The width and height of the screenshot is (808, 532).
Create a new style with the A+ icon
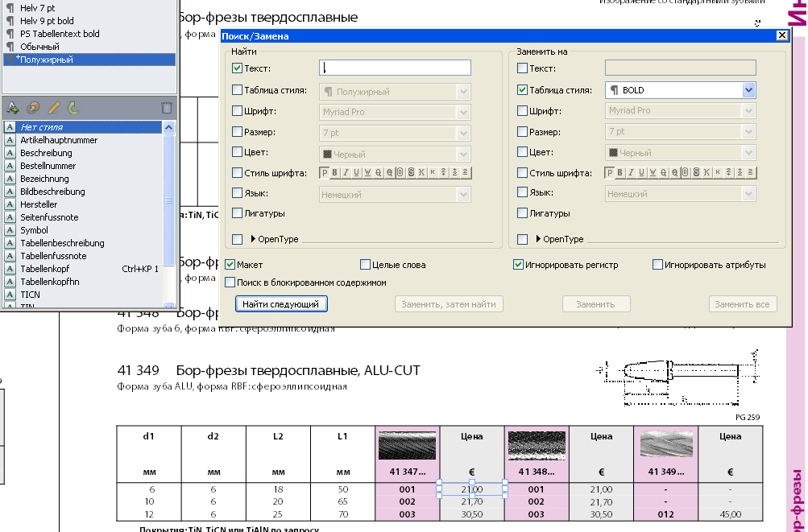point(12,108)
